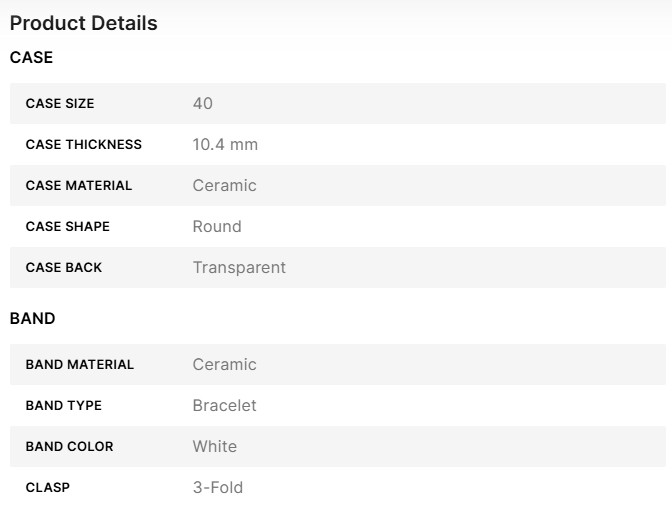Viewport: 672px width, 511px height.
Task: Select the 3-Fold clasp value
Action: pos(218,488)
